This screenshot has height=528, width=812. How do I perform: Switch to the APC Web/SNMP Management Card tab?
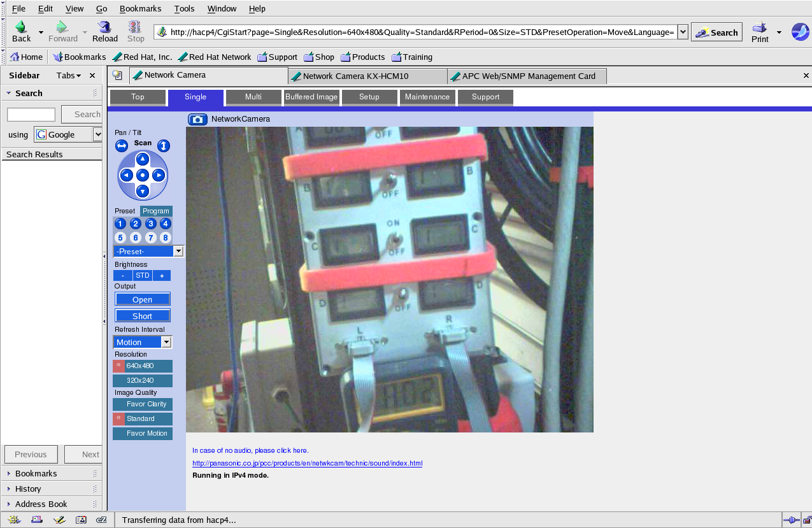point(527,76)
